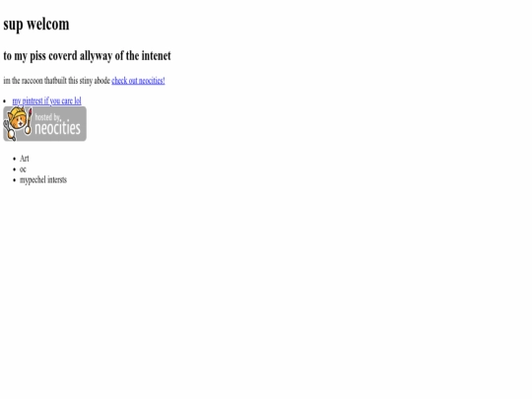
Task: Open 'my pintrest if you care lol' link
Action: tap(47, 100)
